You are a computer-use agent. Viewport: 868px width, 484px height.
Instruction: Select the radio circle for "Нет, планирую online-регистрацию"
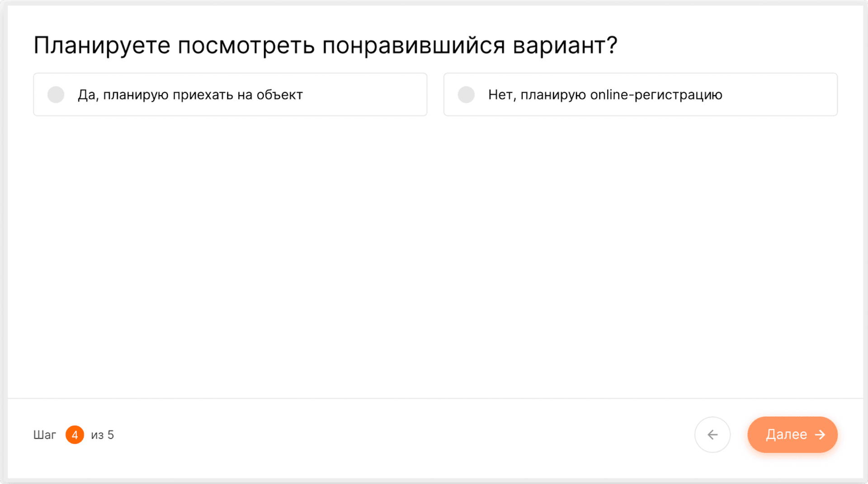[x=466, y=95]
